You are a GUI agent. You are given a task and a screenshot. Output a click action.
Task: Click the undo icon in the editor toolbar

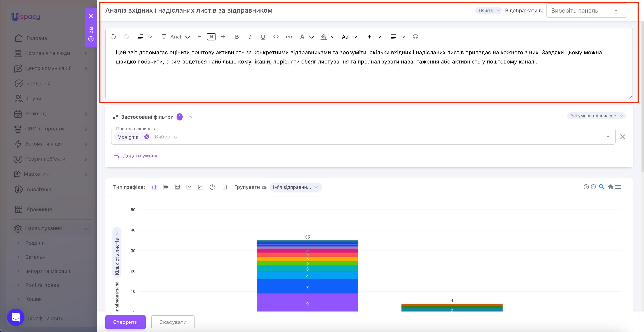[x=113, y=37]
